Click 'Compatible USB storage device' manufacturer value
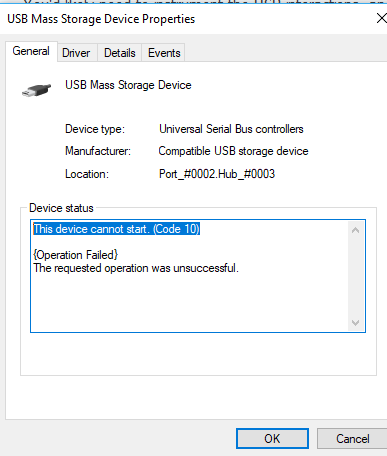The height and width of the screenshot is (456, 387). point(233,151)
